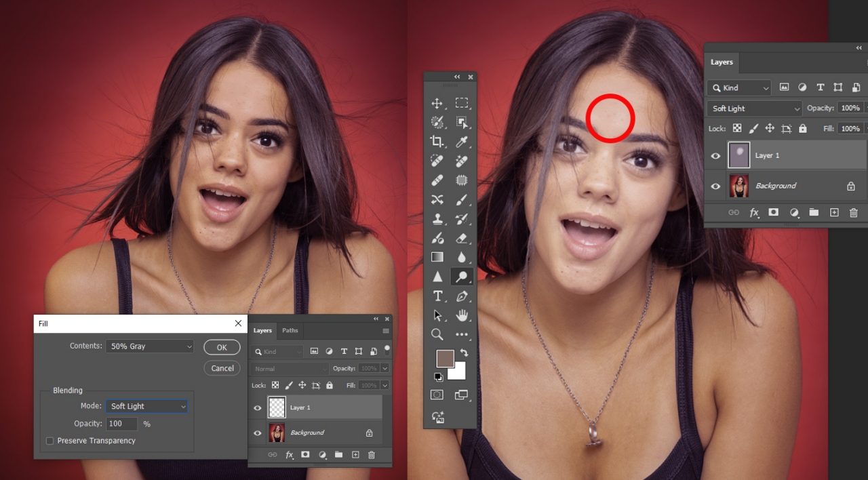Select the Zoom magnifier tool
This screenshot has width=868, height=480.
point(437,334)
